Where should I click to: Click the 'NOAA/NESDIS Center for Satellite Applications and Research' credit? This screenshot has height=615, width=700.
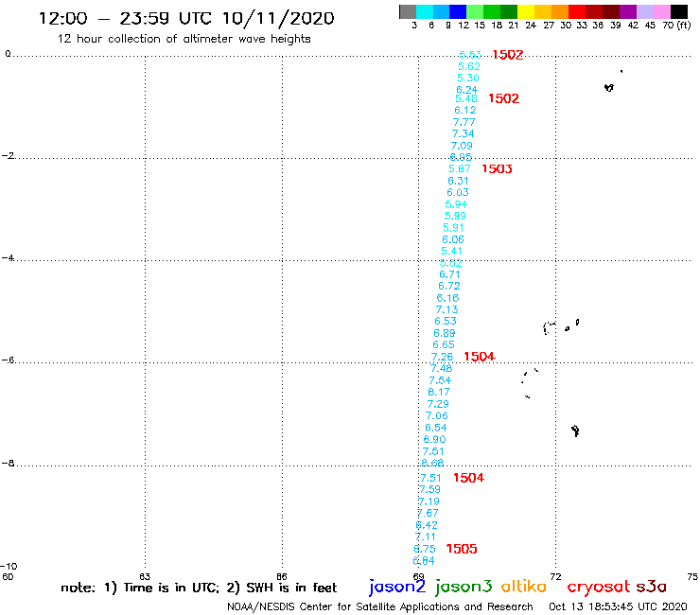click(380, 606)
